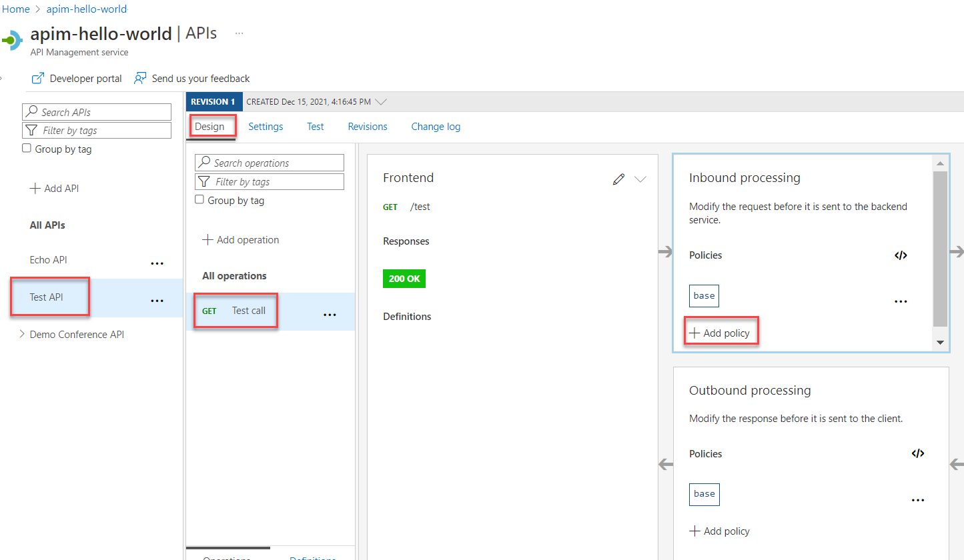Open the ellipsis menu for Echo API
This screenshot has width=964, height=560.
pos(157,263)
